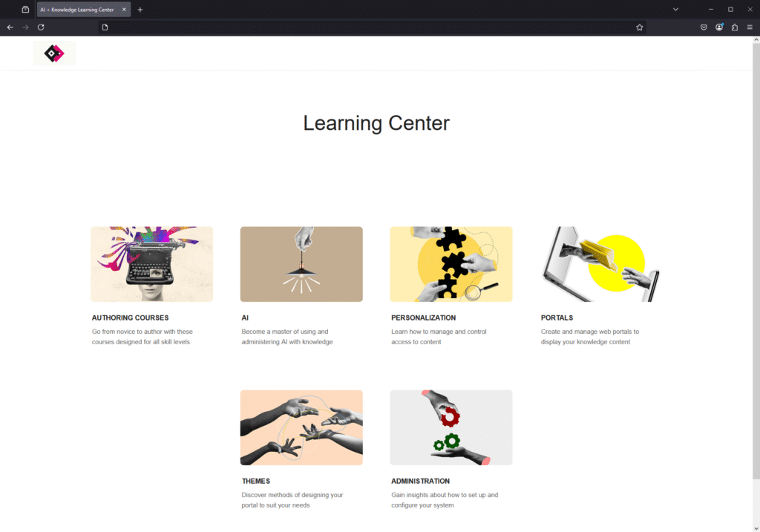Reload the page with the refresh icon

click(x=42, y=27)
